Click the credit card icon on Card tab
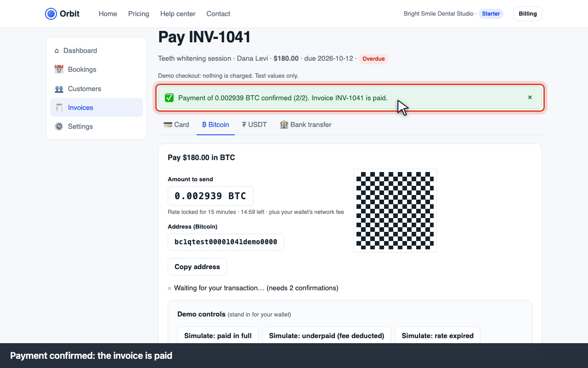This screenshot has width=588, height=368. 168,125
